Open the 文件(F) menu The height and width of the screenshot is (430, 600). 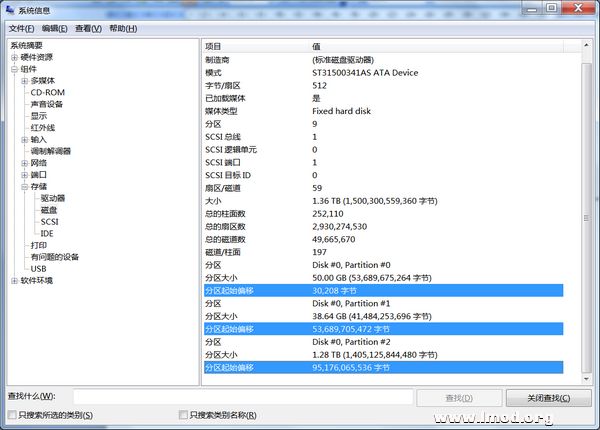pyautogui.click(x=22, y=29)
